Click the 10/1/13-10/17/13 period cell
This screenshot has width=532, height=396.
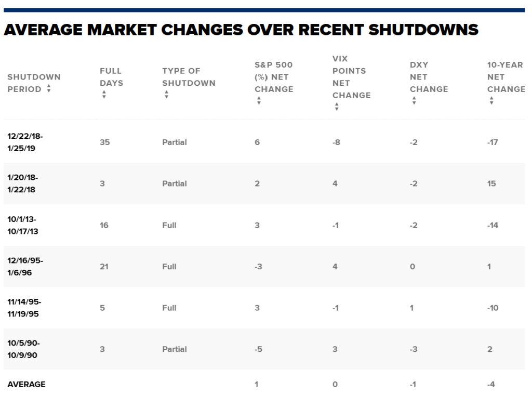tap(23, 225)
